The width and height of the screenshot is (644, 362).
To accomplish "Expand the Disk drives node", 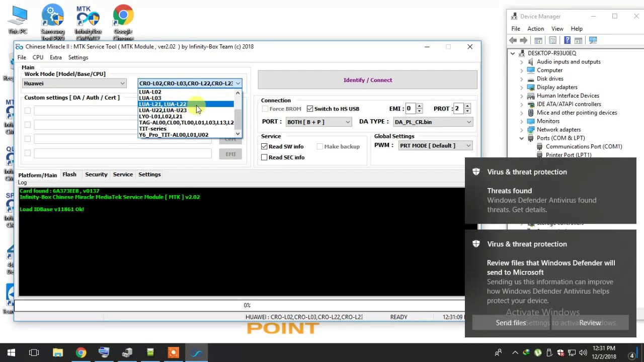I will (522, 79).
